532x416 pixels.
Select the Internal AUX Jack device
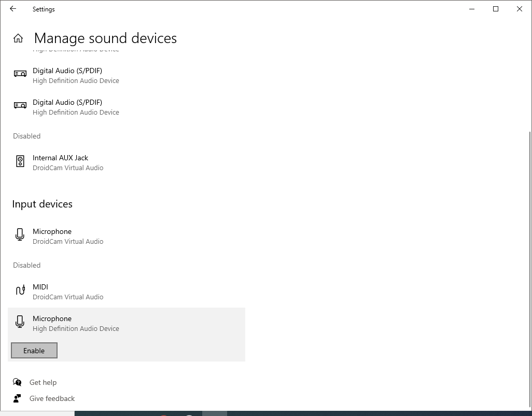(x=126, y=162)
